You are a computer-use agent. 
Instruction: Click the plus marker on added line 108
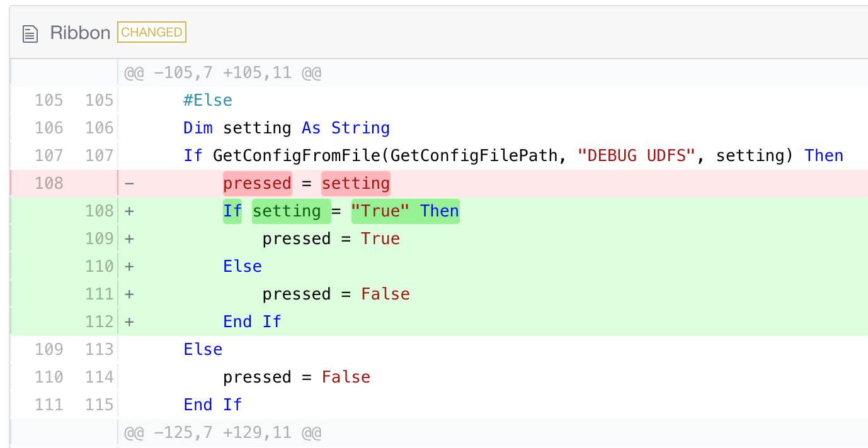click(x=129, y=211)
